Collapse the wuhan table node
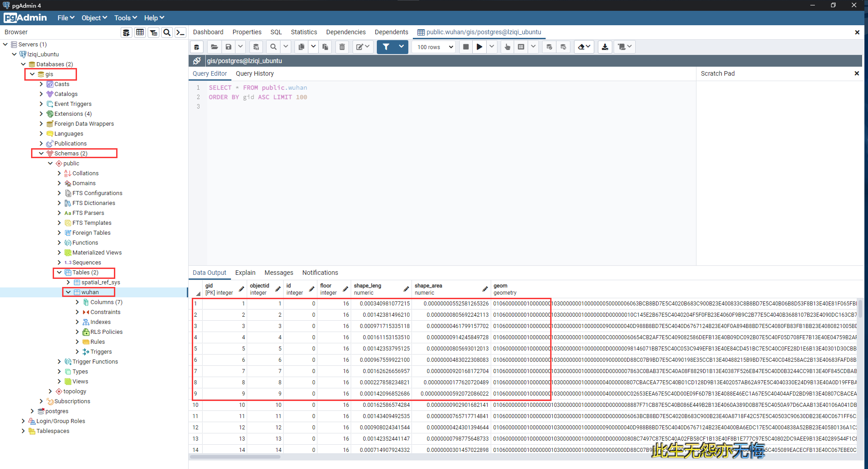The width and height of the screenshot is (868, 469). pyautogui.click(x=68, y=292)
